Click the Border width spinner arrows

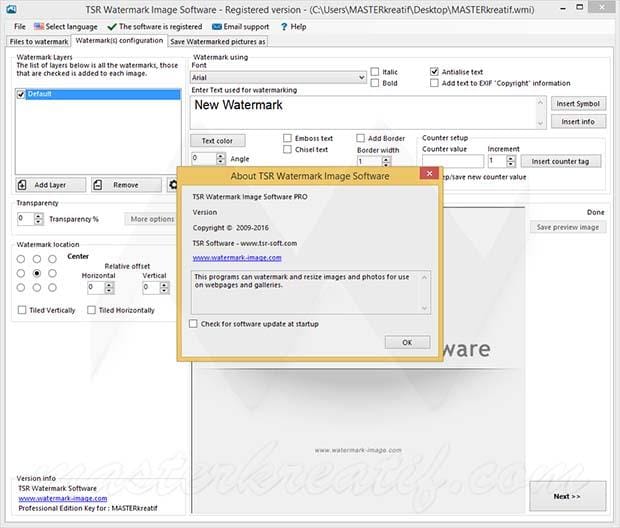(x=386, y=161)
